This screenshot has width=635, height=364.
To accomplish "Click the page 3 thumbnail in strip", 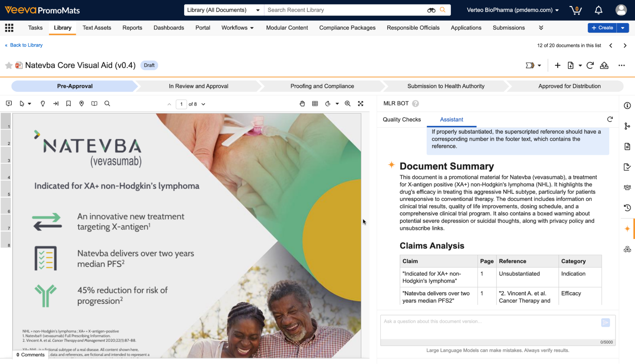I will pyautogui.click(x=6, y=155).
